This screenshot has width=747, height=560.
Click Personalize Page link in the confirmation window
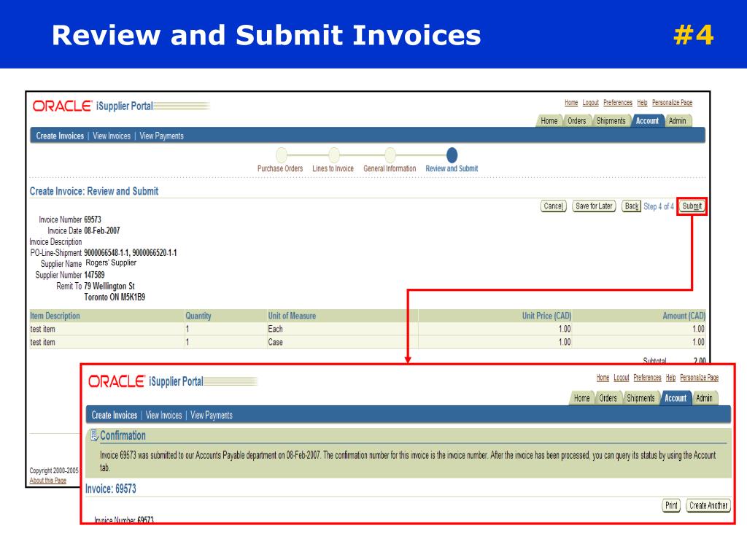click(700, 378)
